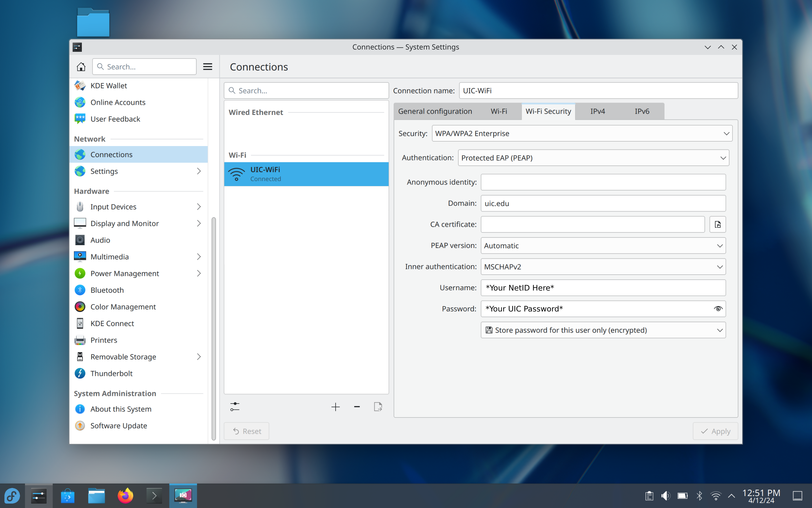The height and width of the screenshot is (508, 812).
Task: Open About this System
Action: 139,409
